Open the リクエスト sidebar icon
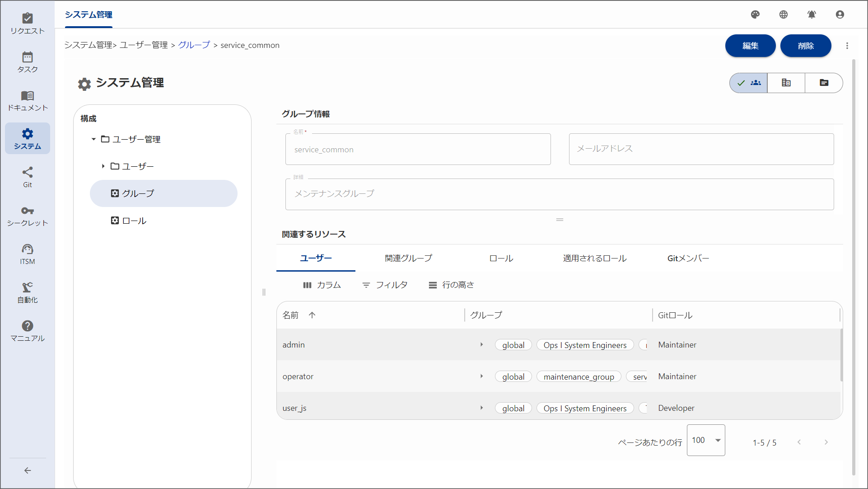 pyautogui.click(x=28, y=24)
